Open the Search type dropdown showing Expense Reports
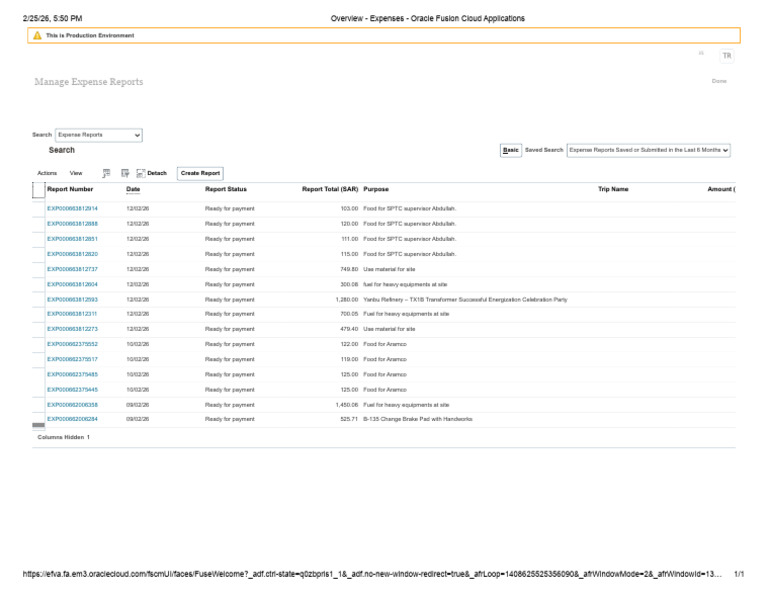Viewport: 768px width, 594px height. point(99,135)
